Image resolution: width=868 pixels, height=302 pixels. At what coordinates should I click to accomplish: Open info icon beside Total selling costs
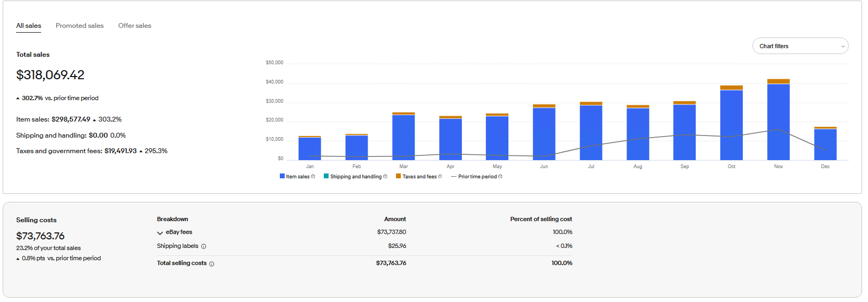tap(212, 263)
